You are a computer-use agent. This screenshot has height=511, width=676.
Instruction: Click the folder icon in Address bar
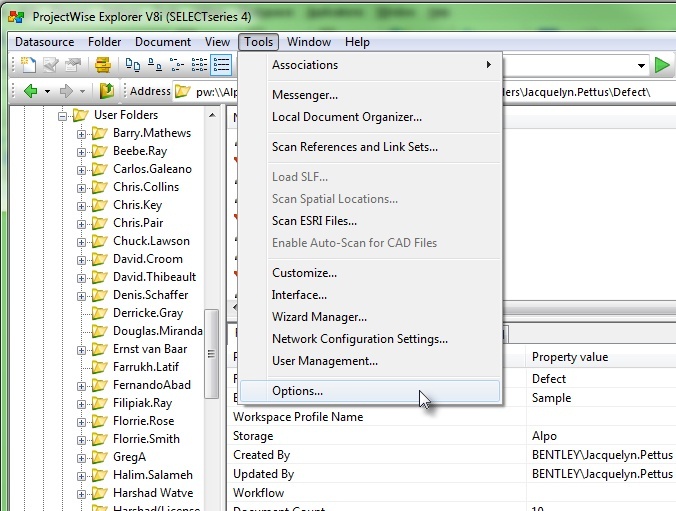coord(182,91)
